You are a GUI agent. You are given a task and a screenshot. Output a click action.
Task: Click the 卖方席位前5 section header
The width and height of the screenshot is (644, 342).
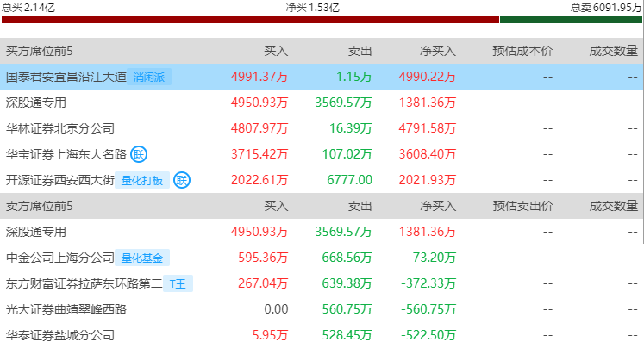click(x=40, y=206)
